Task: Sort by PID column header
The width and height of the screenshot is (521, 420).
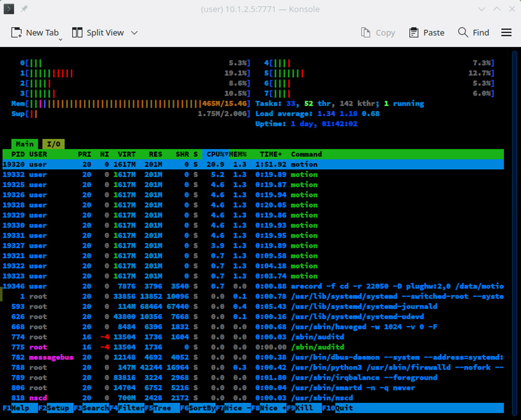Action: [x=18, y=154]
